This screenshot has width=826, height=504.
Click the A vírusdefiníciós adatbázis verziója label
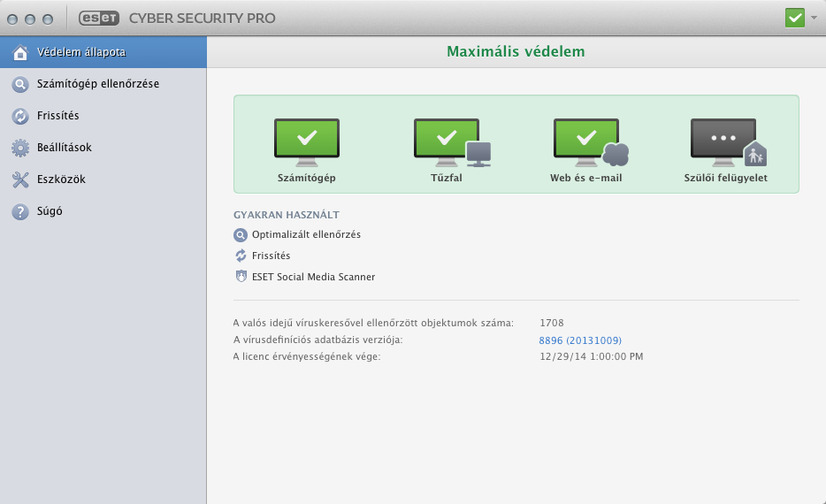tap(317, 340)
